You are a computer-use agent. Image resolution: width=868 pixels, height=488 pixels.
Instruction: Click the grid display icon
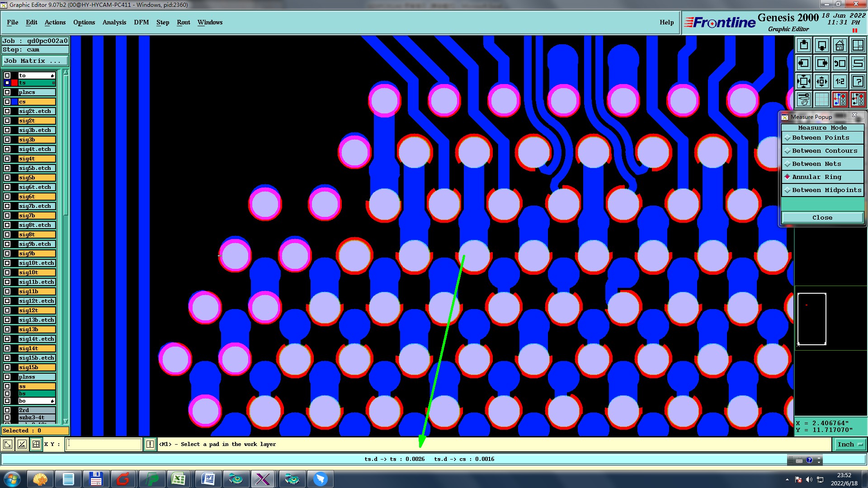tap(822, 99)
